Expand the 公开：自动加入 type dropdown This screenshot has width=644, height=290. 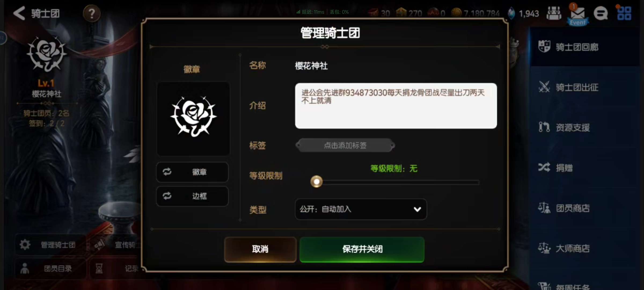[x=361, y=209]
